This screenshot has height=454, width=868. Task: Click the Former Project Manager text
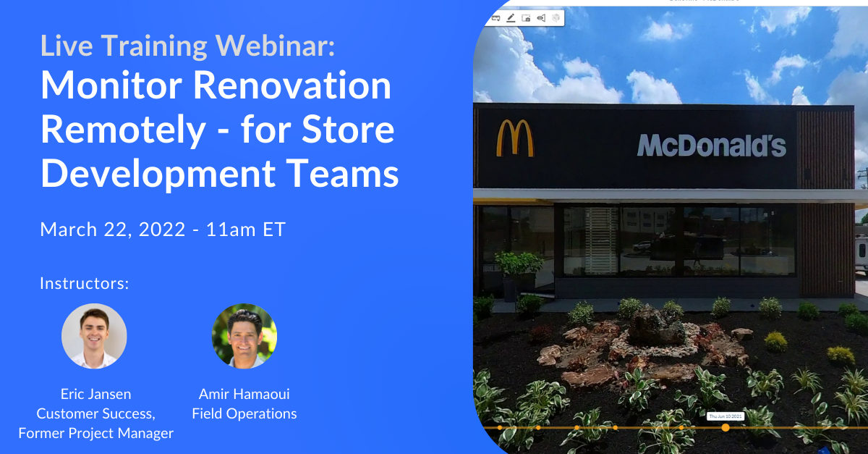[x=95, y=434]
